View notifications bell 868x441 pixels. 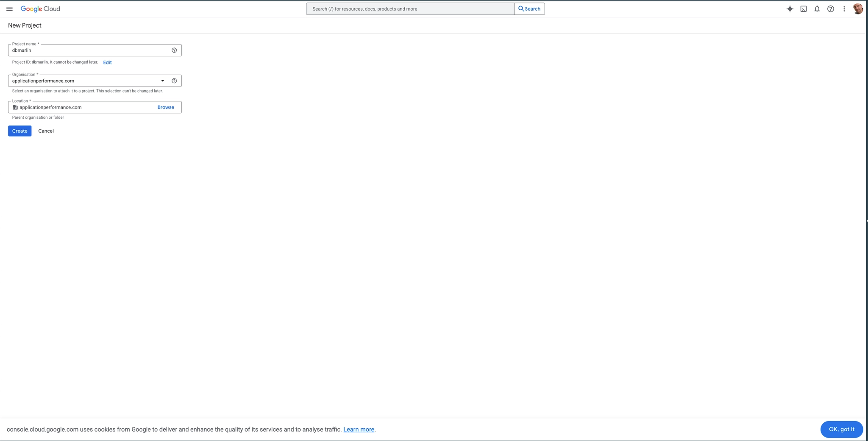coord(817,8)
